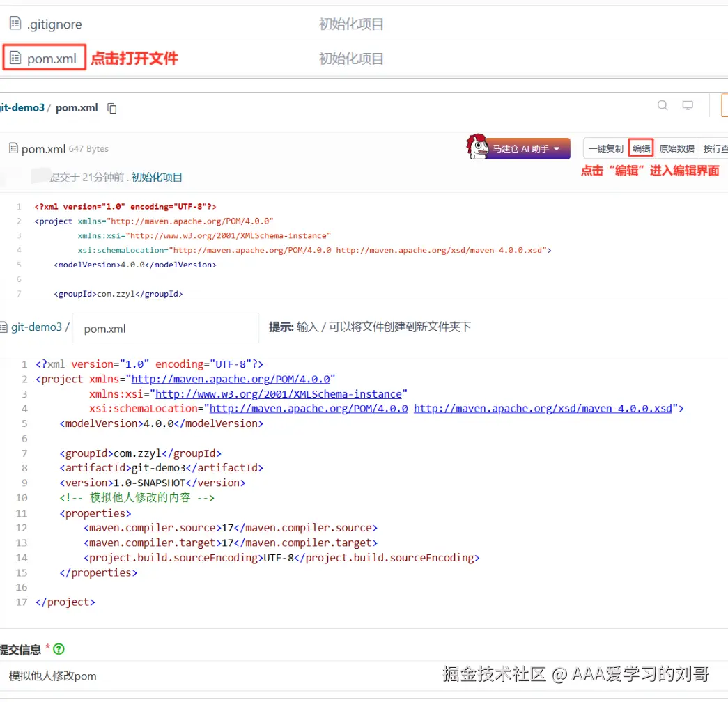
Task: Open the maven.apache.org/POM/4.0.0 xmlns link in editor
Action: tap(231, 380)
